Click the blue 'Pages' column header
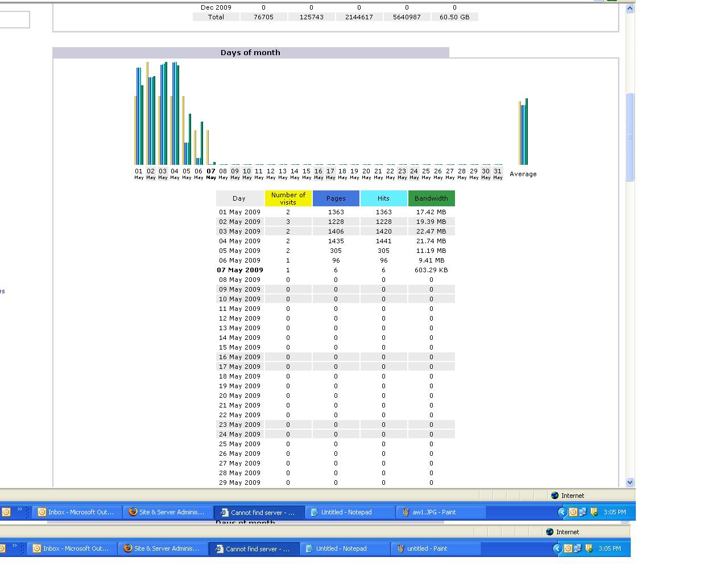 tap(336, 198)
